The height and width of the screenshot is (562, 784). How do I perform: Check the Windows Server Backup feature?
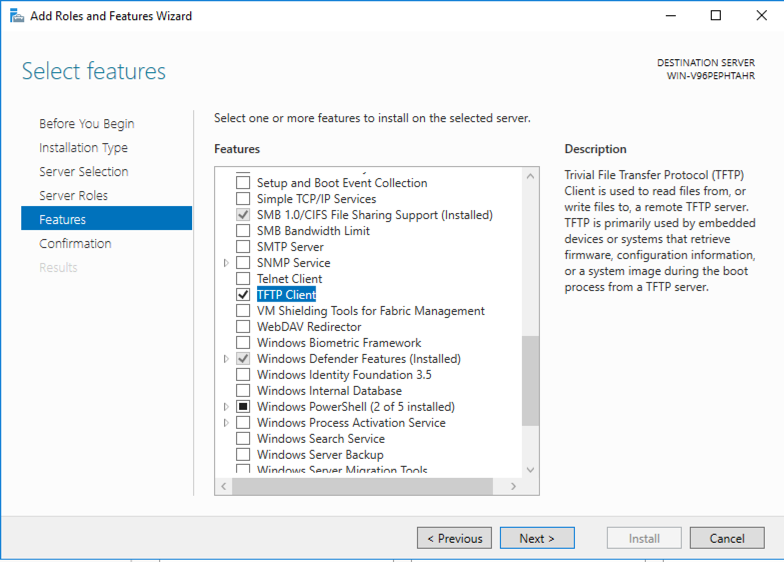click(x=243, y=455)
